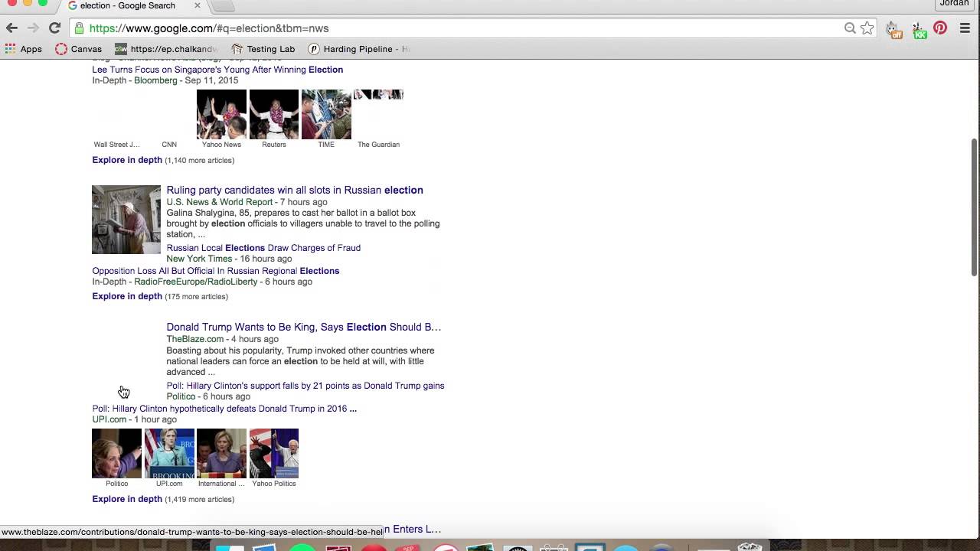Image resolution: width=980 pixels, height=551 pixels.
Task: Open Donald Trump Wants to Be King article
Action: [x=304, y=327]
